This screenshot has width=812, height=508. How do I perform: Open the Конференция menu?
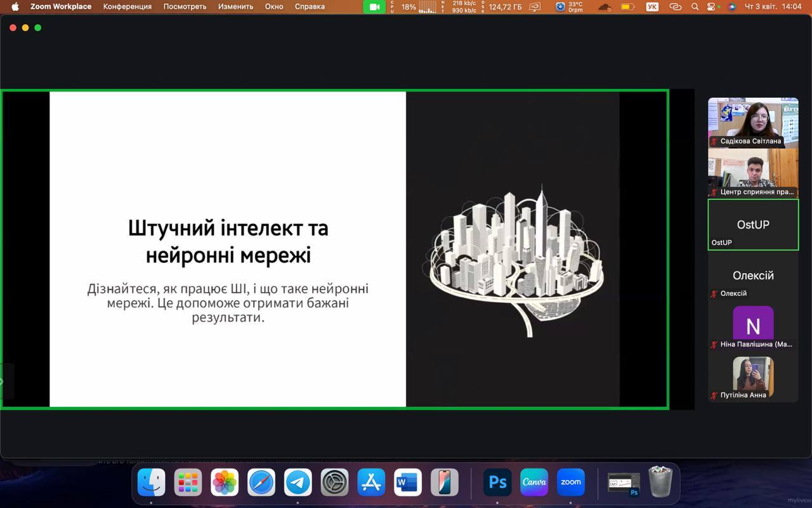127,7
